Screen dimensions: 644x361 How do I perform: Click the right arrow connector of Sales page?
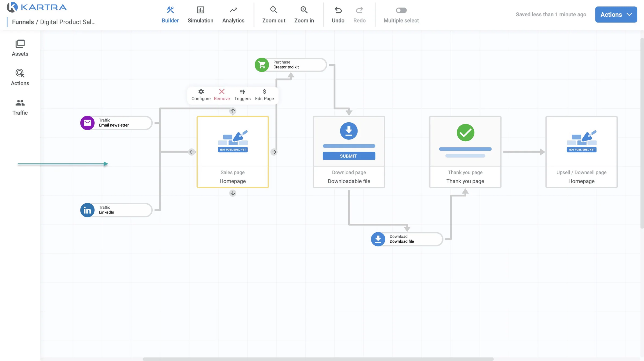tap(274, 152)
